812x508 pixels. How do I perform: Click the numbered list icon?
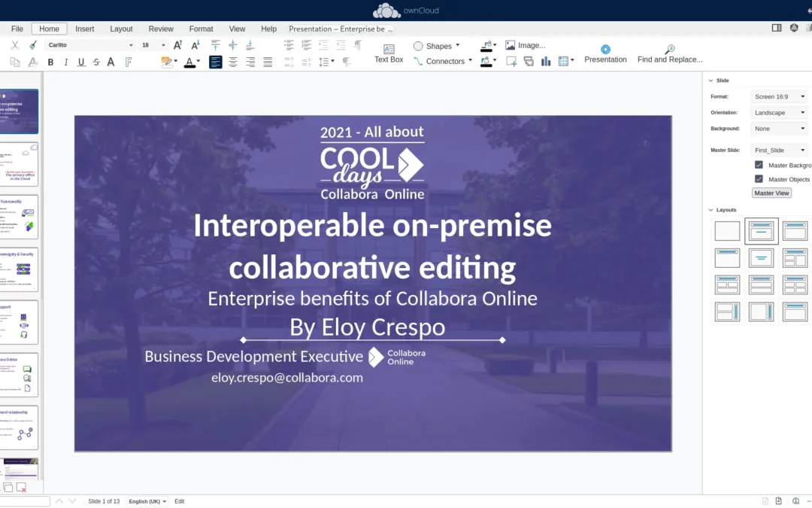(x=307, y=45)
